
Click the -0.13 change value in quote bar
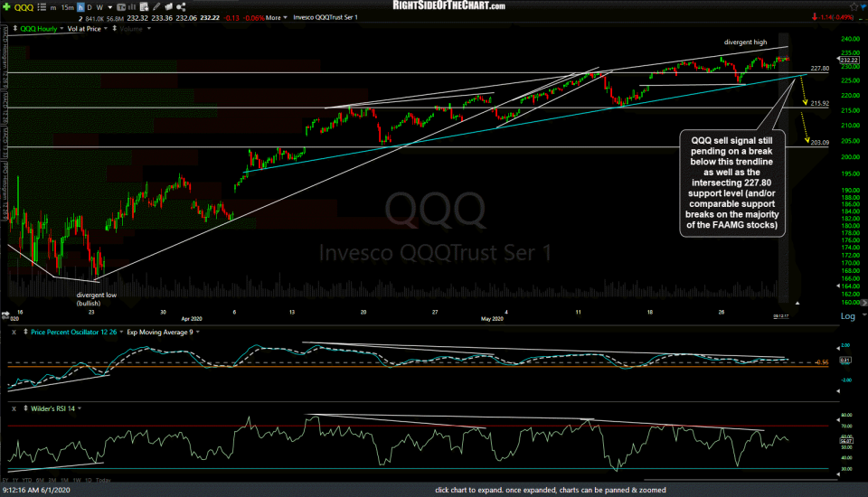[x=231, y=18]
